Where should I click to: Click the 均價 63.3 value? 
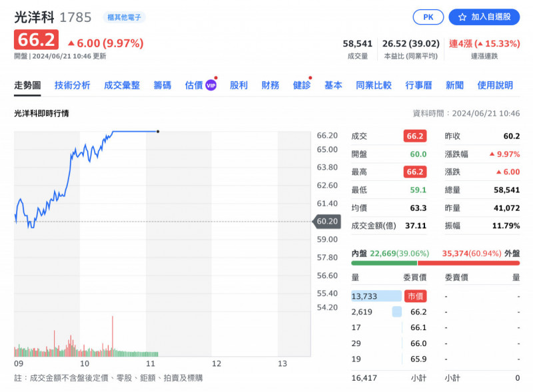(x=418, y=208)
